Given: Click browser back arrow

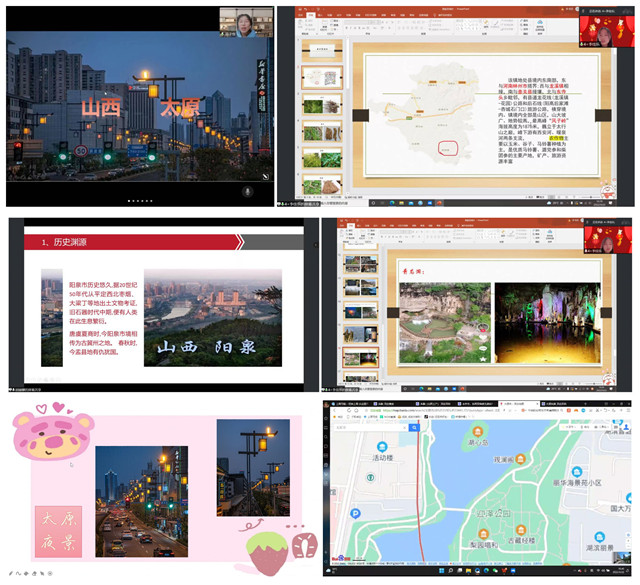Looking at the screenshot, I should click(335, 410).
